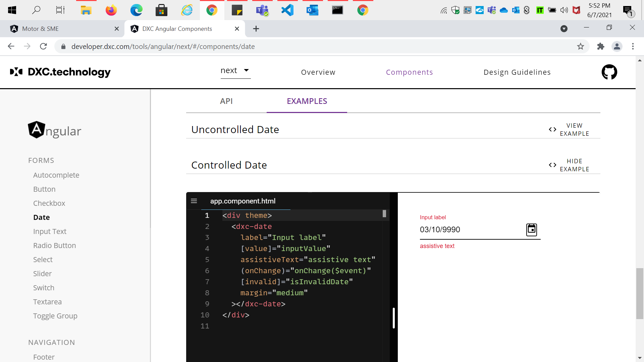Open the GitHub repository icon
The width and height of the screenshot is (644, 362).
coord(609,72)
